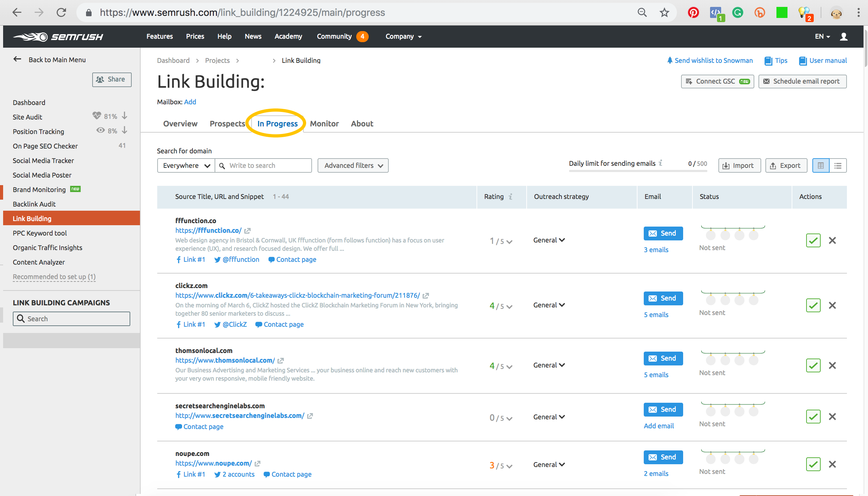Image resolution: width=868 pixels, height=496 pixels.
Task: Click the browser address bar URL
Action: coord(243,13)
